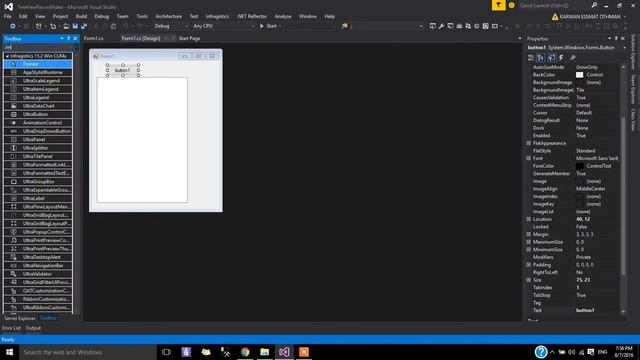The image size is (640, 360).
Task: Open the Any CPU platform dropdown
Action: [223, 26]
